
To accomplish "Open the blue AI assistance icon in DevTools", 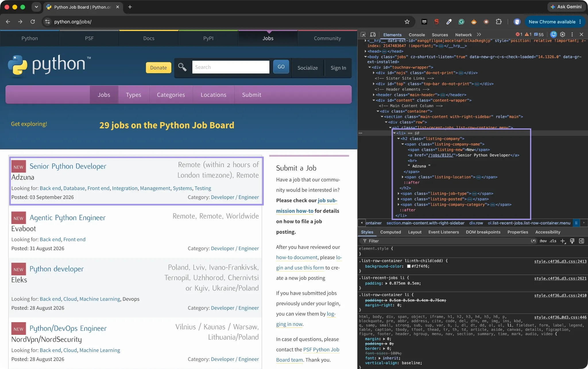I will pyautogui.click(x=554, y=34).
